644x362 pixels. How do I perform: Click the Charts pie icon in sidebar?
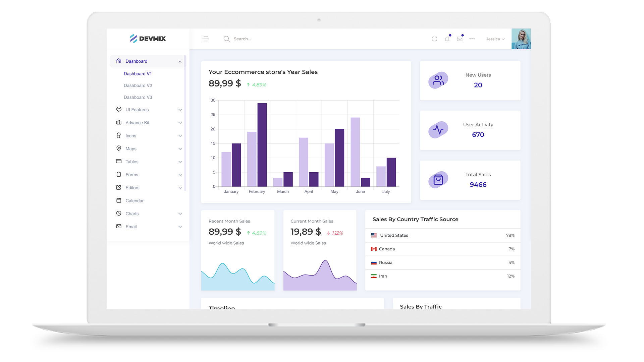[x=119, y=214]
